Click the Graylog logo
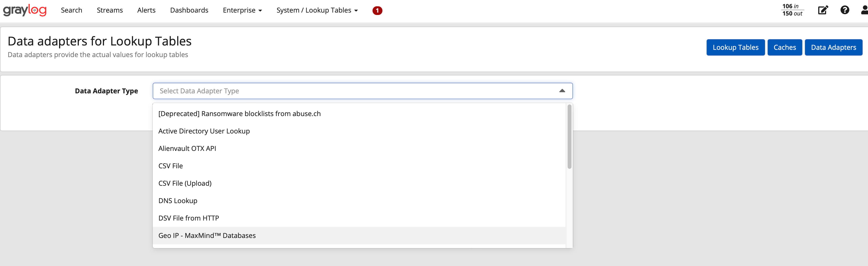This screenshot has width=868, height=266. point(25,10)
